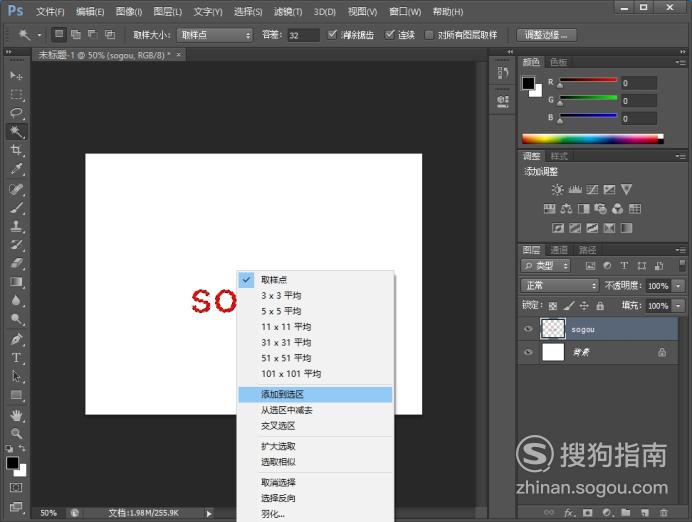
Task: Toggle lock image pixels
Action: click(569, 305)
